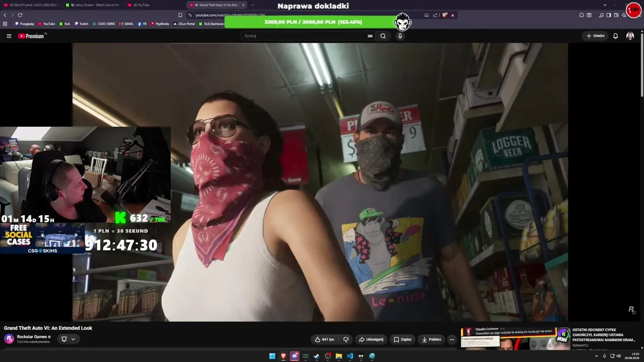This screenshot has height=362, width=644.
Task: Open the Kick bookmark
Action: [x=65, y=24]
